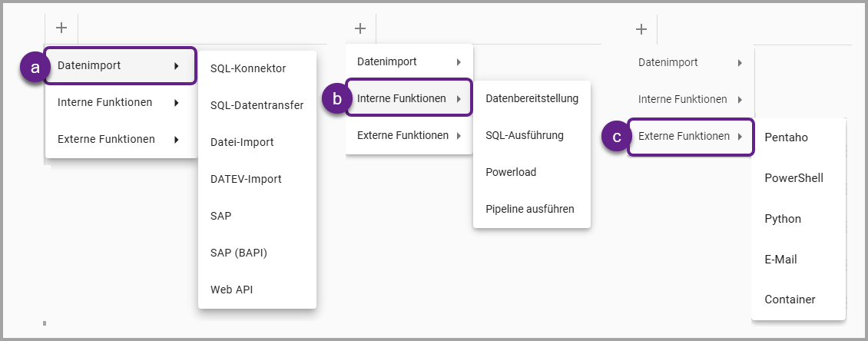Expand the arrow on the highlighted Externe Funktionen entry
This screenshot has width=868, height=341.
click(x=740, y=137)
